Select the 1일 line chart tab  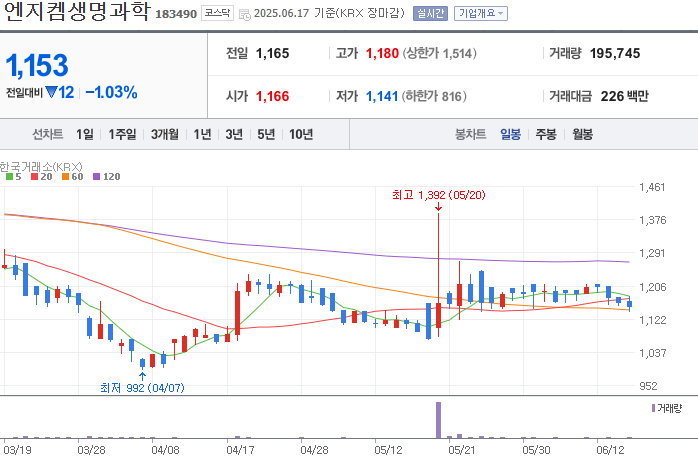tap(85, 134)
